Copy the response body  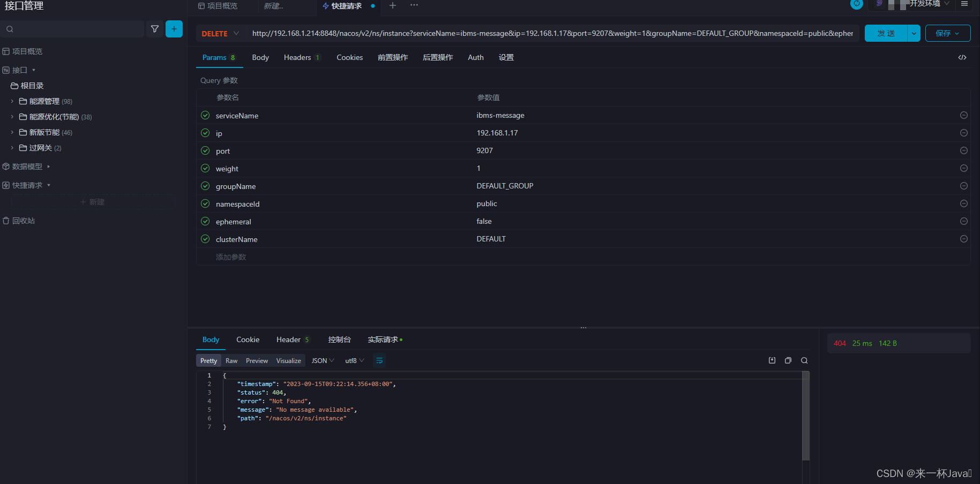(788, 360)
